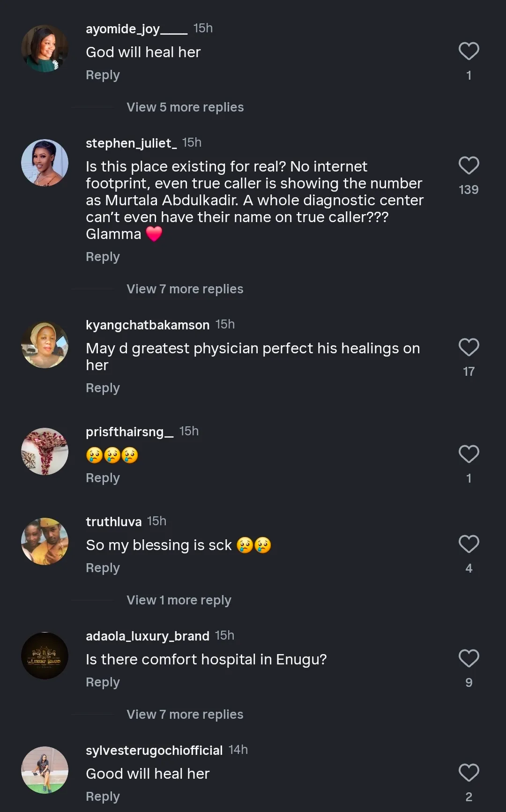Like truthluva's comment

coord(469,544)
